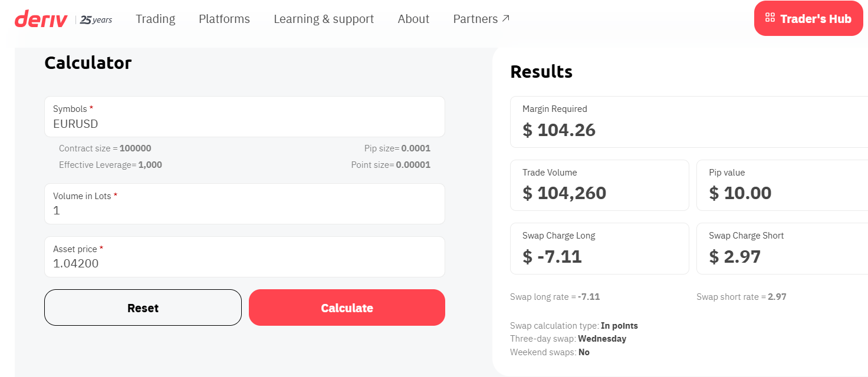Click the Three-day swap Wednesday text
The image size is (868, 377).
click(568, 339)
